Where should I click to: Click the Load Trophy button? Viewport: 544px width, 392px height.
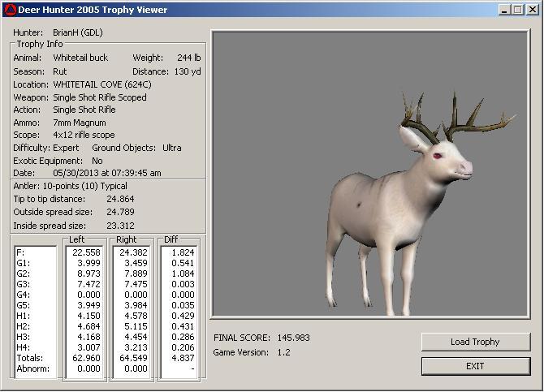(x=476, y=342)
